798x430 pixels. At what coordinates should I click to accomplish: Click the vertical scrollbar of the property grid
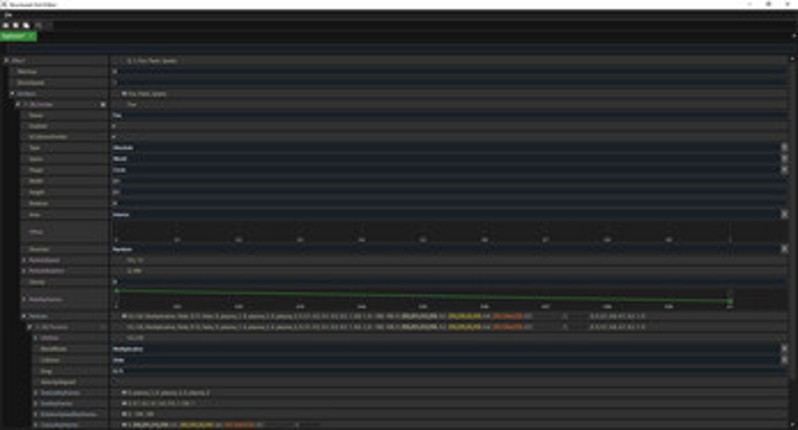(792, 219)
